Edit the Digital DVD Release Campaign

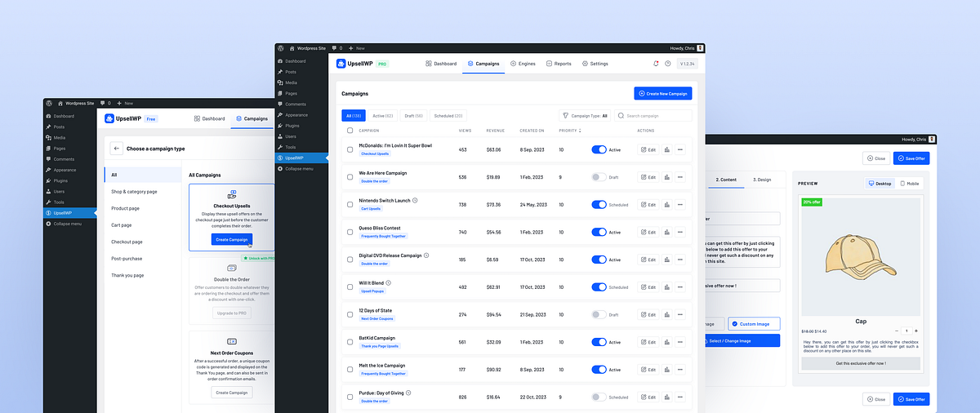pyautogui.click(x=648, y=260)
